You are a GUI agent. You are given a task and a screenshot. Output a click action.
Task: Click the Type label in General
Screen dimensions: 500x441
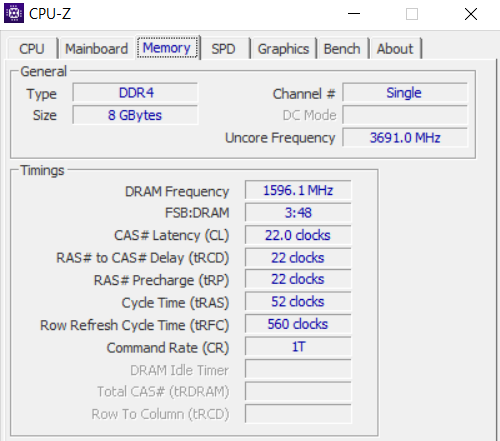coord(42,94)
